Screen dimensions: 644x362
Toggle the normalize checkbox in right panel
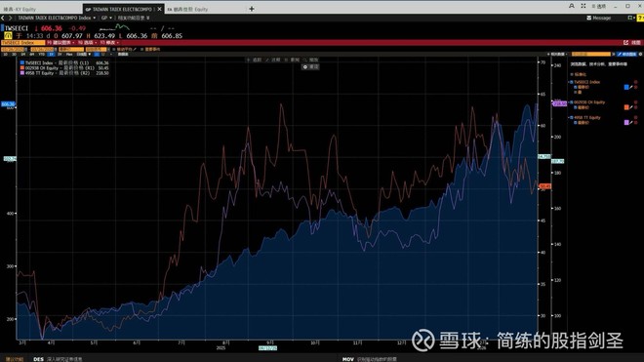(572, 74)
